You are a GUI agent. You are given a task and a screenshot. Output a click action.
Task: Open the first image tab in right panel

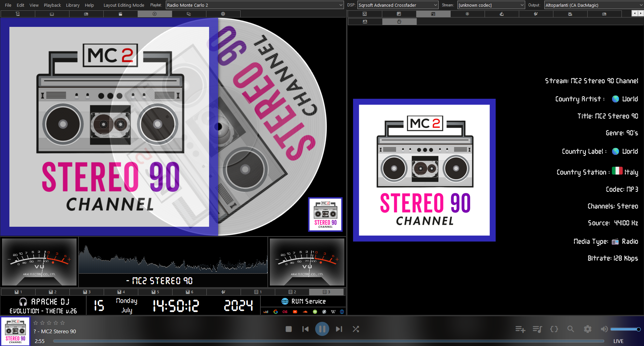pos(365,14)
